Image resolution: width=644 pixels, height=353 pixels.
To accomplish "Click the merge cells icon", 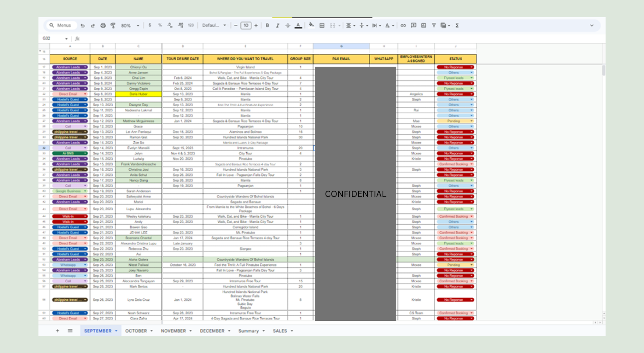I will 333,25.
